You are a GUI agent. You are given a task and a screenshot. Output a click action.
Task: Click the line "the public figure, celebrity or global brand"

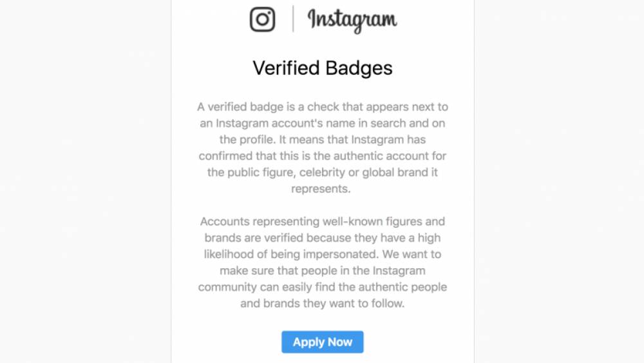[x=323, y=172]
